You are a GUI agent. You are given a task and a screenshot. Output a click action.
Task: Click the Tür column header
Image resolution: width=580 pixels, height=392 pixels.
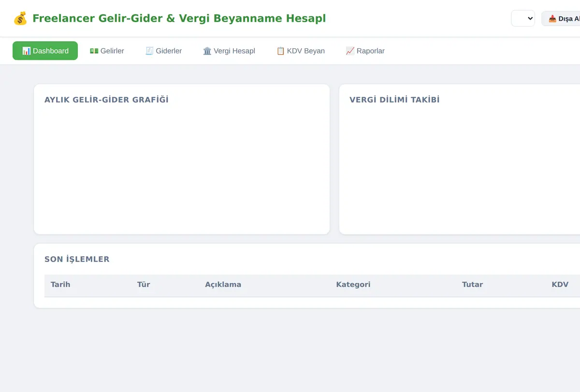pos(144,285)
